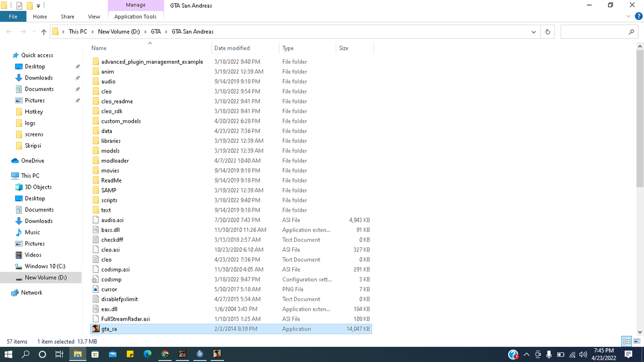This screenshot has height=362, width=644.
Task: Click This PC in the address breadcrumb
Action: tap(78, 32)
